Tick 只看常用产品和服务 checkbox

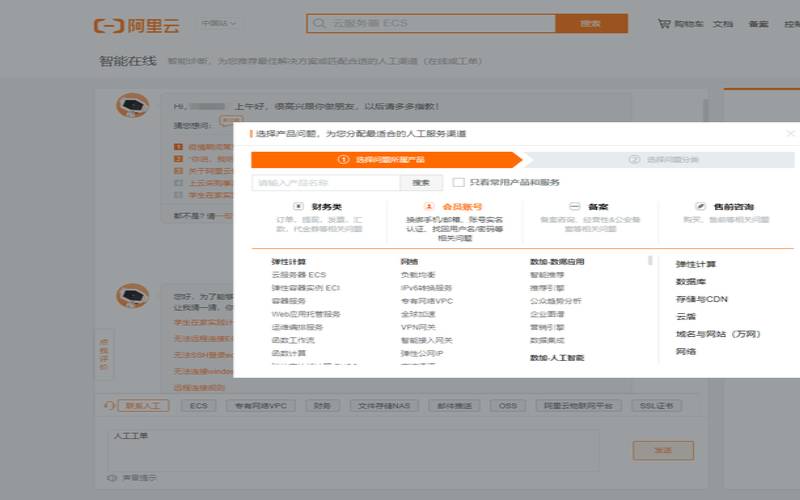[459, 182]
